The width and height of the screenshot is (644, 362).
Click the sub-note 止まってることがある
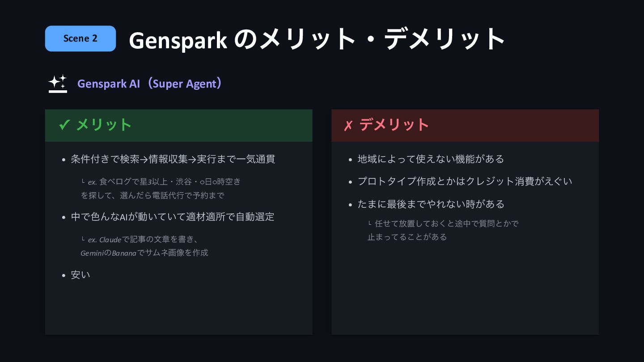pyautogui.click(x=407, y=237)
